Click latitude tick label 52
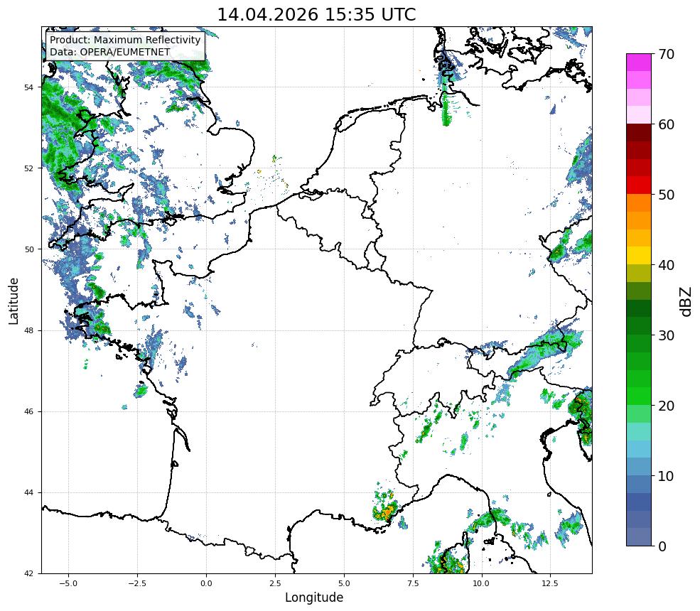Image resolution: width=700 pixels, height=611 pixels. (x=28, y=168)
